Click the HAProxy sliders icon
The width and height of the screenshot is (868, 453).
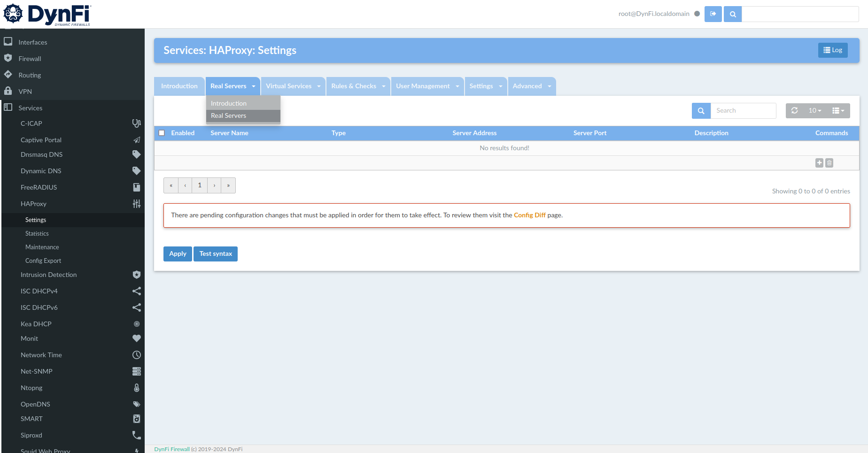tap(136, 204)
